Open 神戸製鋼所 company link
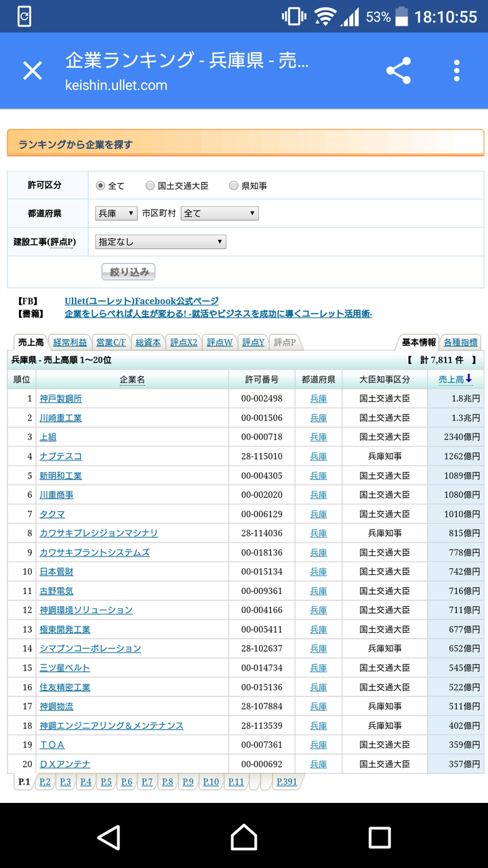 coord(61,399)
